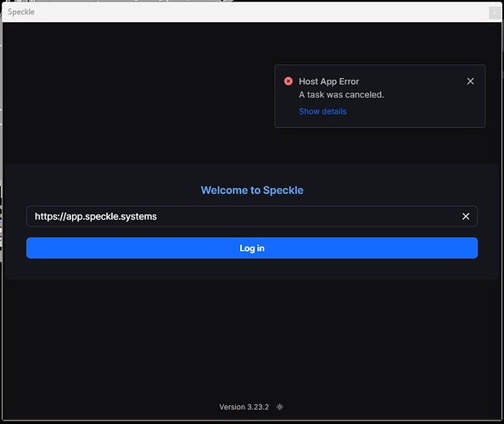Viewport: 504px width, 424px height.
Task: Click the Version 3.23.2 text
Action: point(244,407)
